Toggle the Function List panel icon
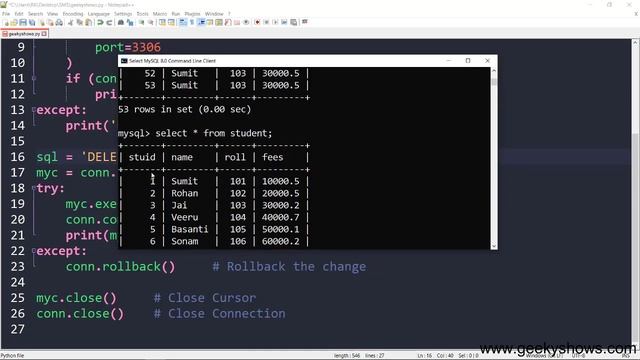Screen dimensions: 640x360 228,22
